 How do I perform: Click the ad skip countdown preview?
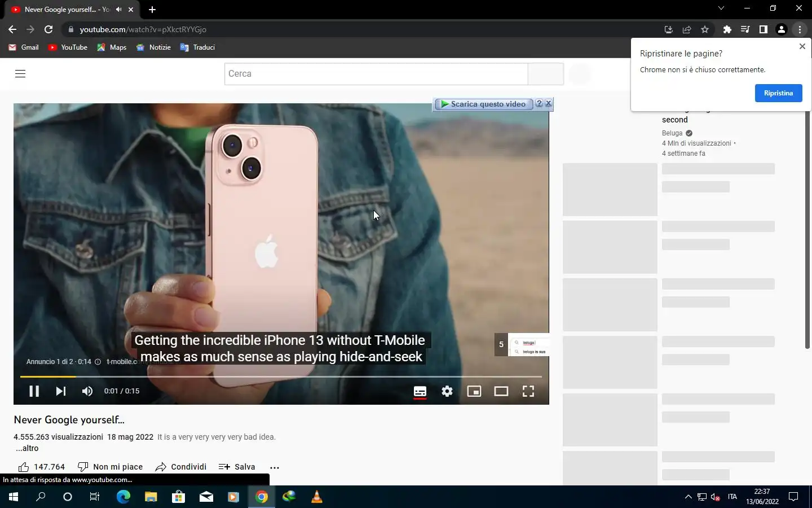522,344
